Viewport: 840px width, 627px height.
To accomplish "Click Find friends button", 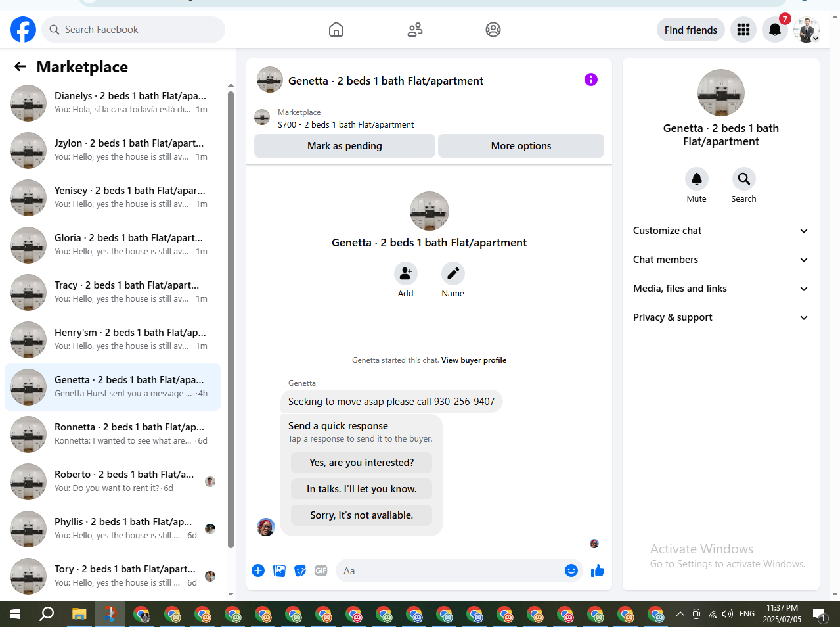I will click(x=691, y=30).
